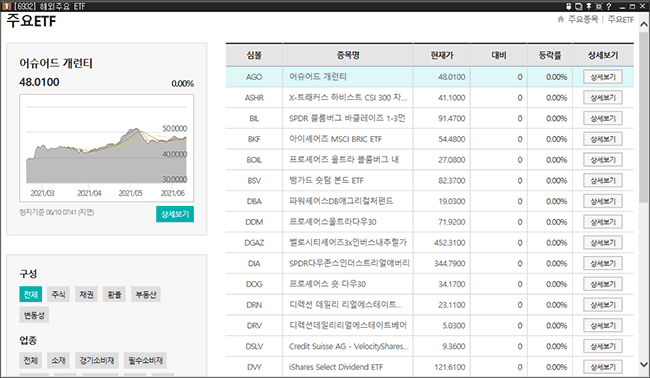Image resolution: width=650 pixels, height=378 pixels.
Task: Toggle the 채권 composition filter
Action: (x=86, y=294)
